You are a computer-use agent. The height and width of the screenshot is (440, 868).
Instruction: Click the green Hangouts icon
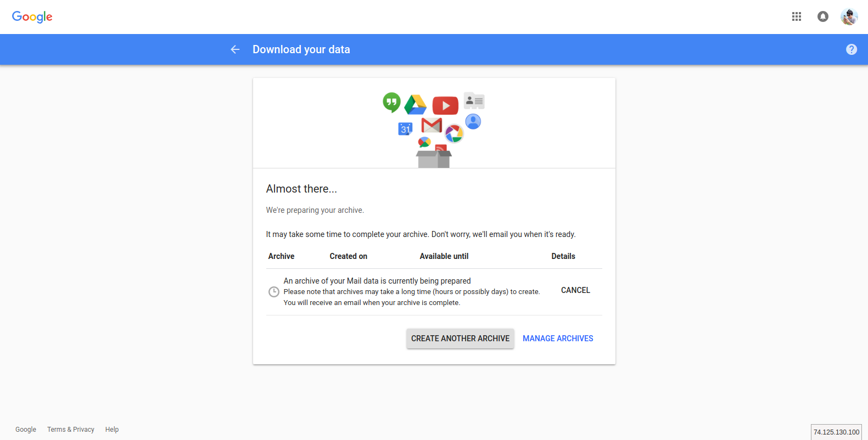pos(391,102)
